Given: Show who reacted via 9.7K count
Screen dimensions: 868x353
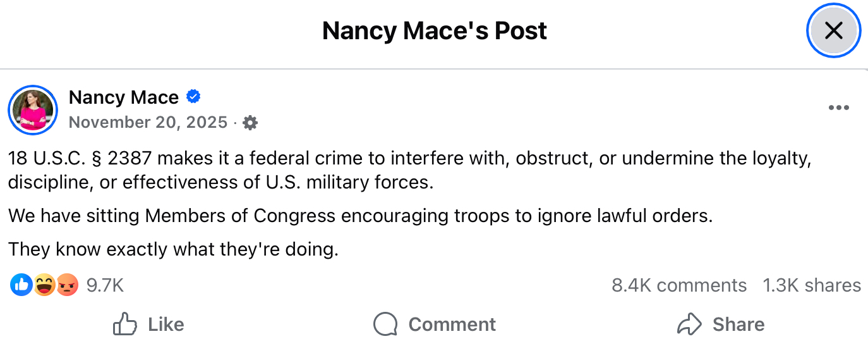Looking at the screenshot, I should tap(105, 285).
